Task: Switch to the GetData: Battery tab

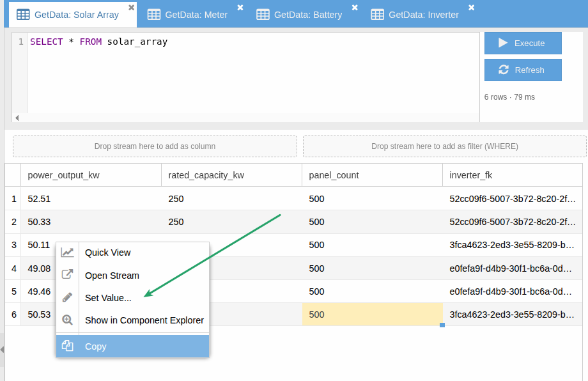Action: (308, 15)
